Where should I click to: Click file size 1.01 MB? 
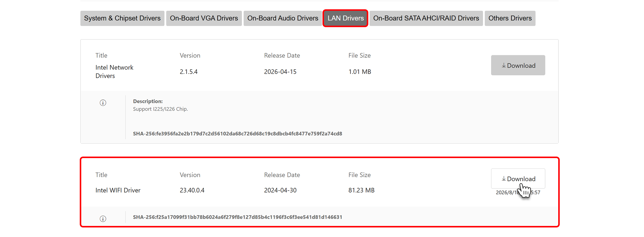click(360, 72)
